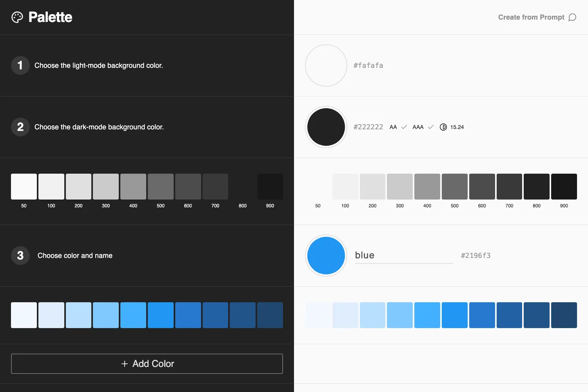Select gray 300 swatch in light panel
Viewport: 588px width, 392px height.
click(x=400, y=187)
